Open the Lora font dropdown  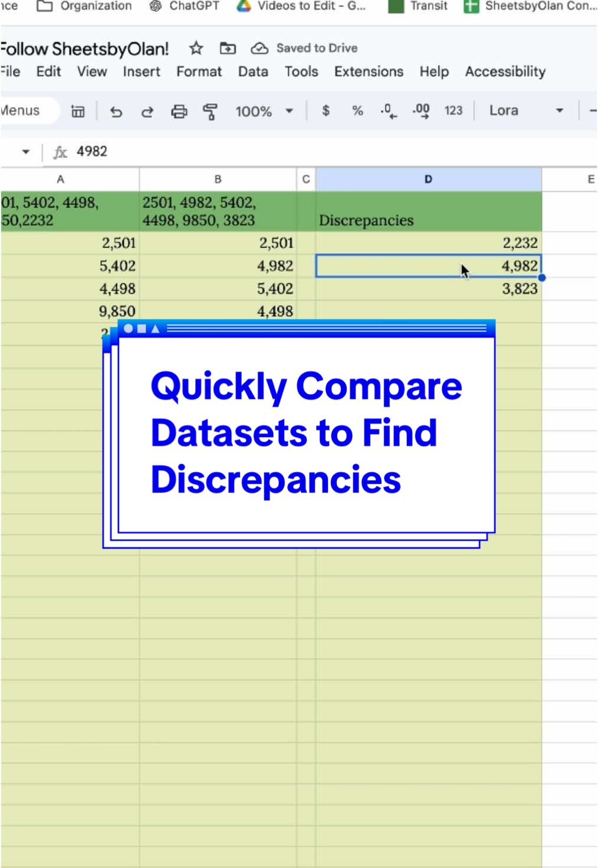click(x=524, y=110)
